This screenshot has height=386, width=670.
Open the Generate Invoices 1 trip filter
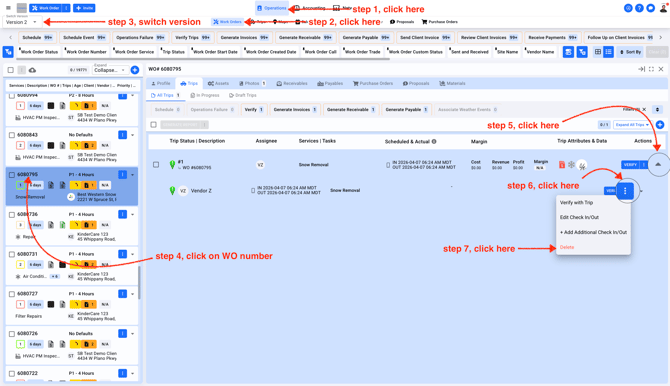(295, 109)
